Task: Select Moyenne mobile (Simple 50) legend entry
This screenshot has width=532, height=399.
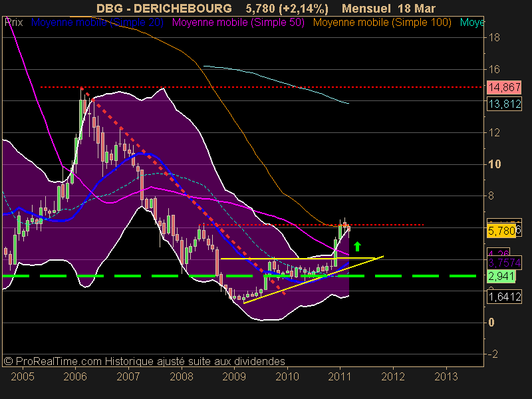Action: [238, 23]
